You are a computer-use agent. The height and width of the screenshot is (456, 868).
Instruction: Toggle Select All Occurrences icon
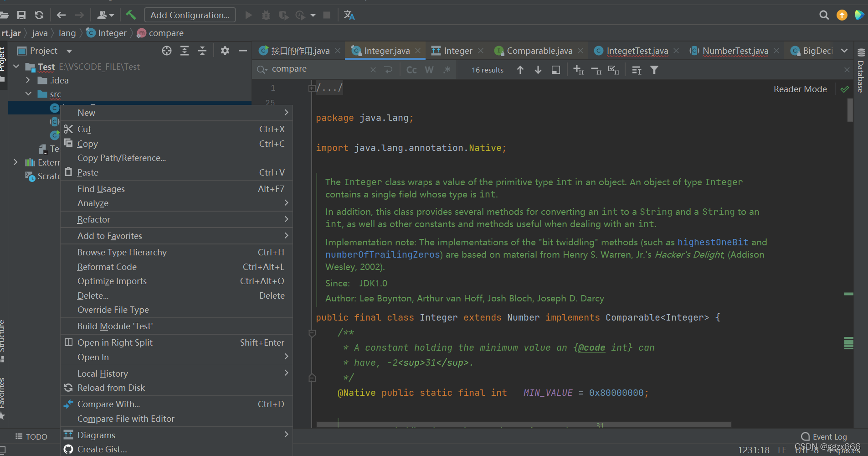tap(614, 70)
